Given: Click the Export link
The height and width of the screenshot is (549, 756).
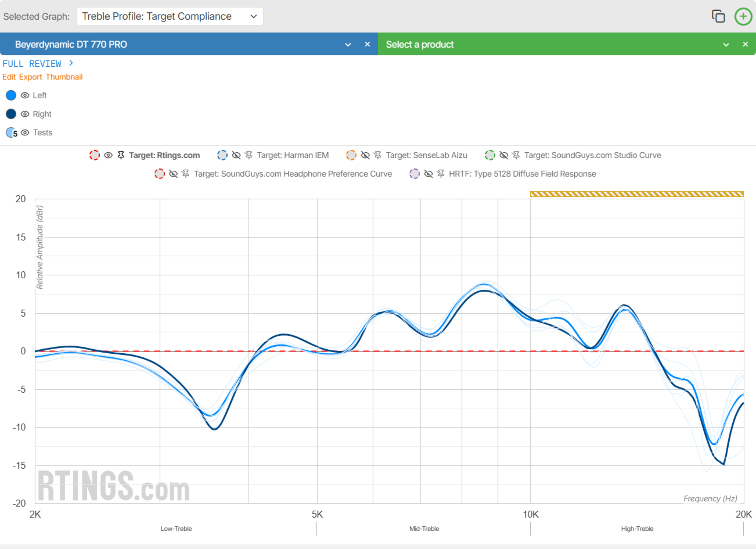Looking at the screenshot, I should [x=30, y=77].
